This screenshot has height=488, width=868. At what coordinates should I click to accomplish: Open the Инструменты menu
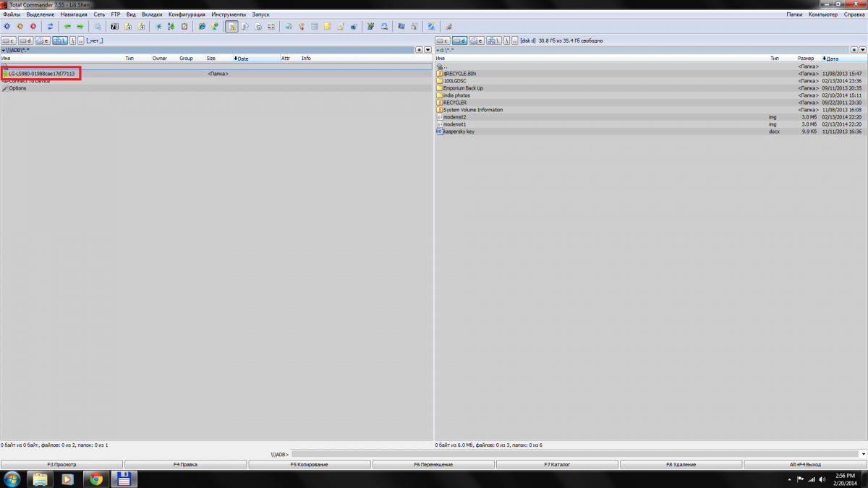click(229, 14)
